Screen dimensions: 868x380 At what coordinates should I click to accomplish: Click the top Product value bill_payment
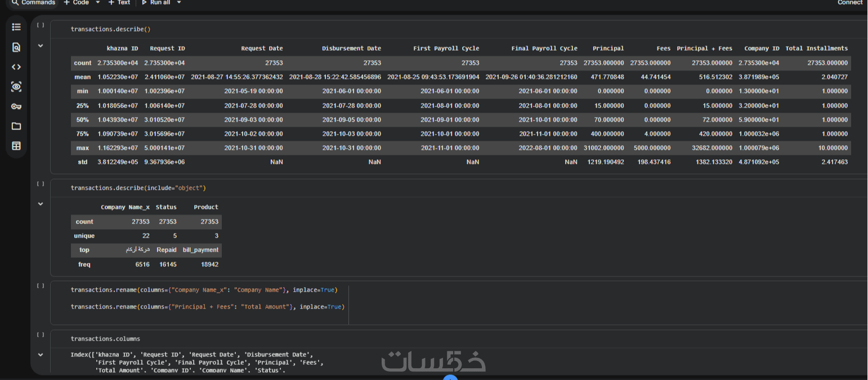click(x=200, y=250)
